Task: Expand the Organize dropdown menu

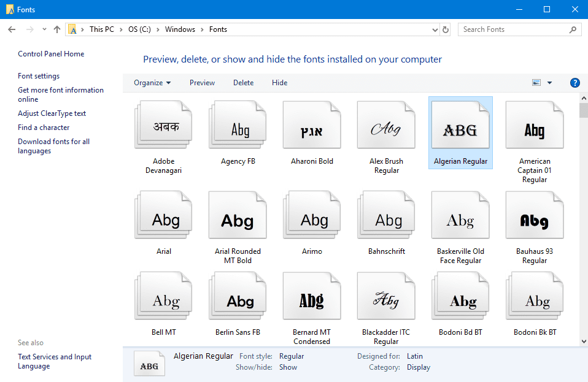Action: tap(152, 83)
